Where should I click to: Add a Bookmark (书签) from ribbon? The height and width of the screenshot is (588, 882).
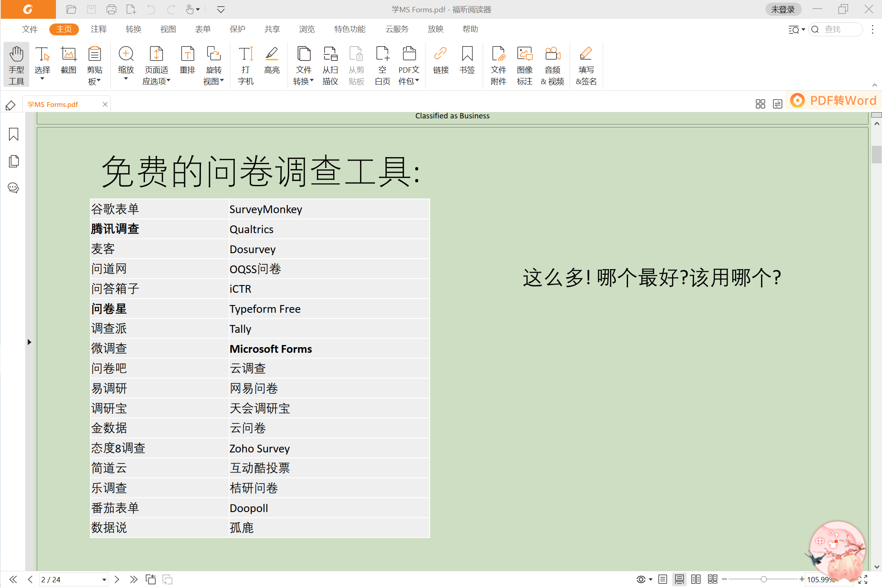pos(467,60)
